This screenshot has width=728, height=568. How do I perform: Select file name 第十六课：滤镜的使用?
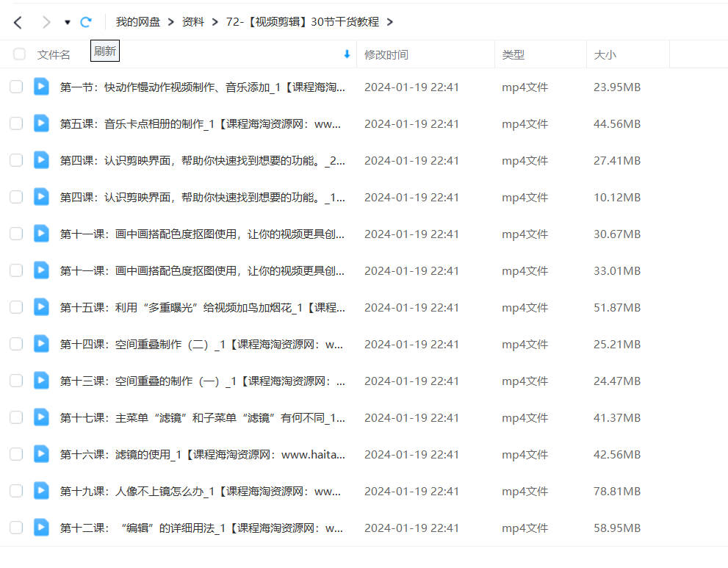pyautogui.click(x=203, y=455)
